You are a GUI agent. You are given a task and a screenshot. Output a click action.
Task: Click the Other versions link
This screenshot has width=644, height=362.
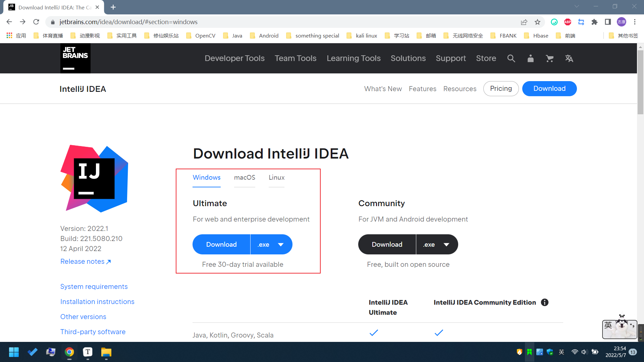coord(83,316)
